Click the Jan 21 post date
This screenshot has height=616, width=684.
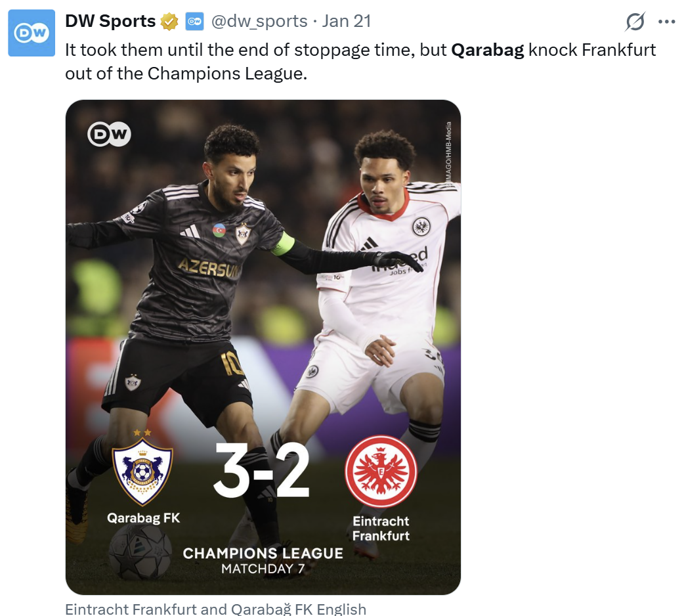347,21
